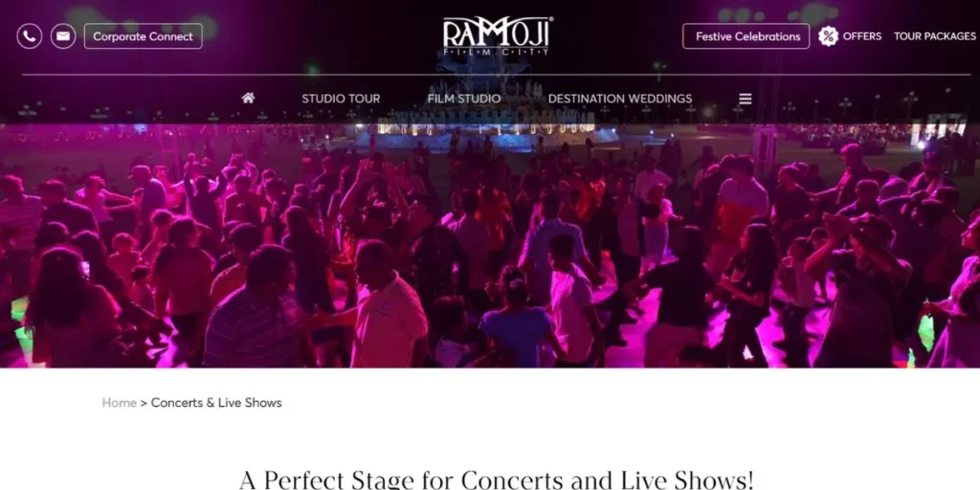Click the breadcrumb arrow separator
980x490 pixels.
click(144, 403)
